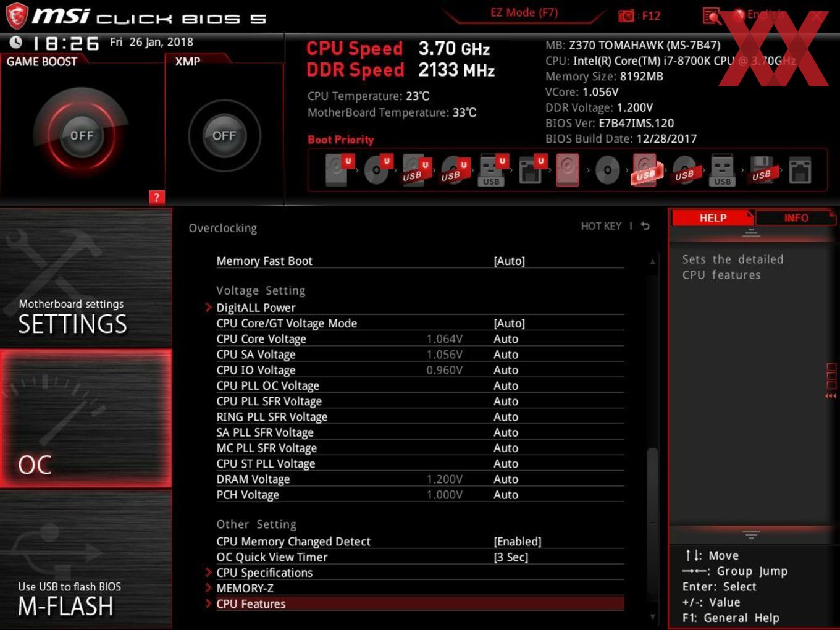Select the MC PLL SFR Voltage Auto field
The height and width of the screenshot is (630, 840).
coord(506,447)
